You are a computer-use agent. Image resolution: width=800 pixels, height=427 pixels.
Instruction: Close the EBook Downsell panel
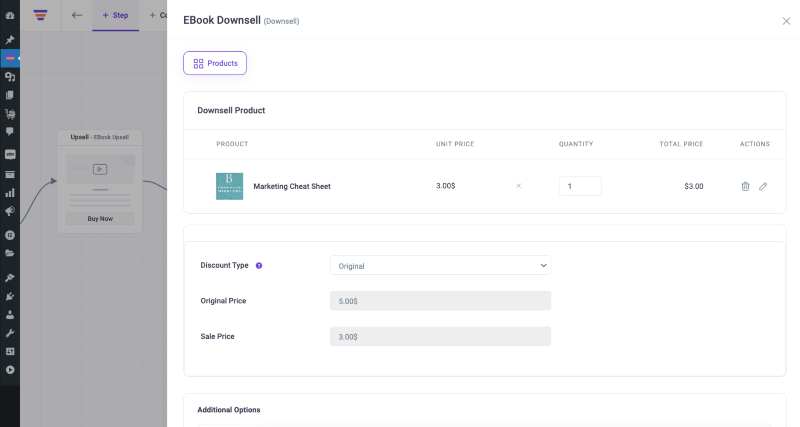pyautogui.click(x=786, y=21)
